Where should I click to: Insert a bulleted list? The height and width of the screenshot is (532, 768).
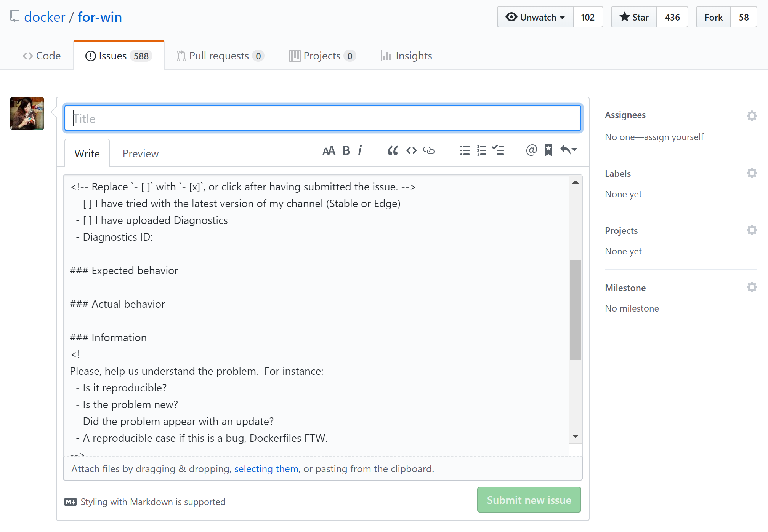(x=465, y=151)
